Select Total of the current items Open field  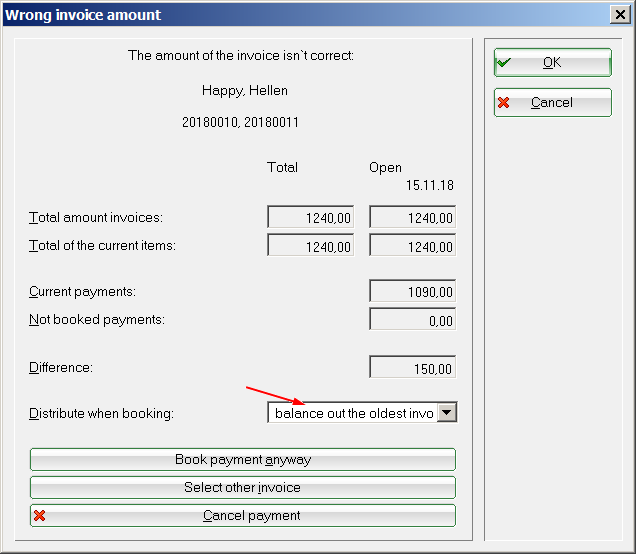point(412,246)
